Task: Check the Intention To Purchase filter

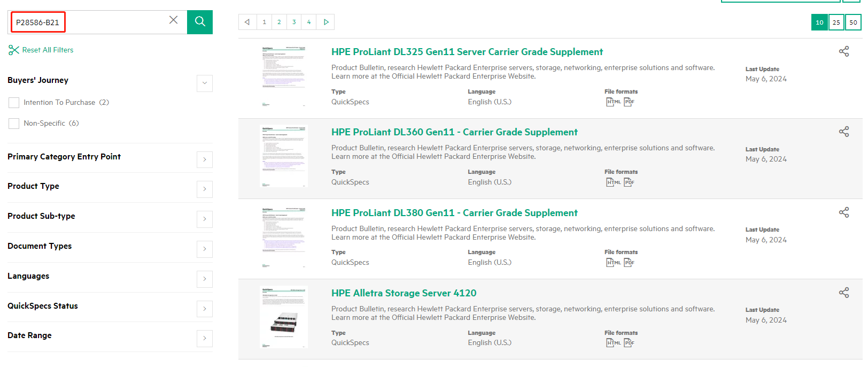Action: tap(14, 103)
